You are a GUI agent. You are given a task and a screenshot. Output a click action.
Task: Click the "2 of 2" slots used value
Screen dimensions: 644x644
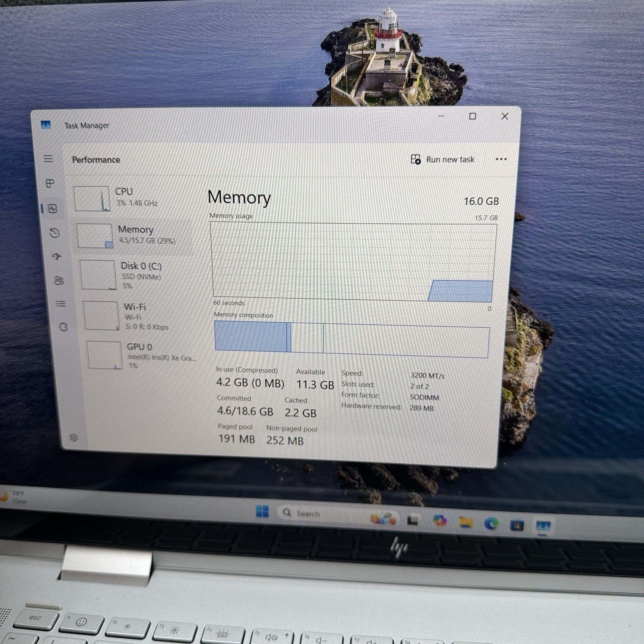(x=419, y=386)
